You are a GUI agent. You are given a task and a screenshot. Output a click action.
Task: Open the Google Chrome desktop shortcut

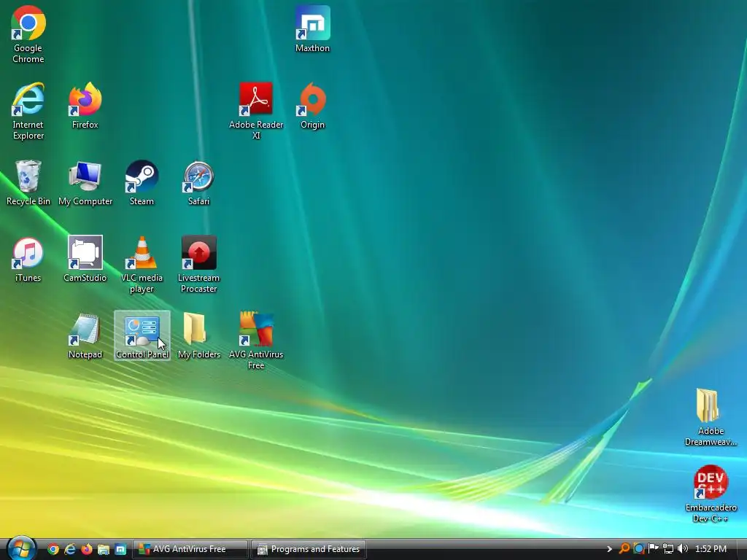tap(28, 34)
